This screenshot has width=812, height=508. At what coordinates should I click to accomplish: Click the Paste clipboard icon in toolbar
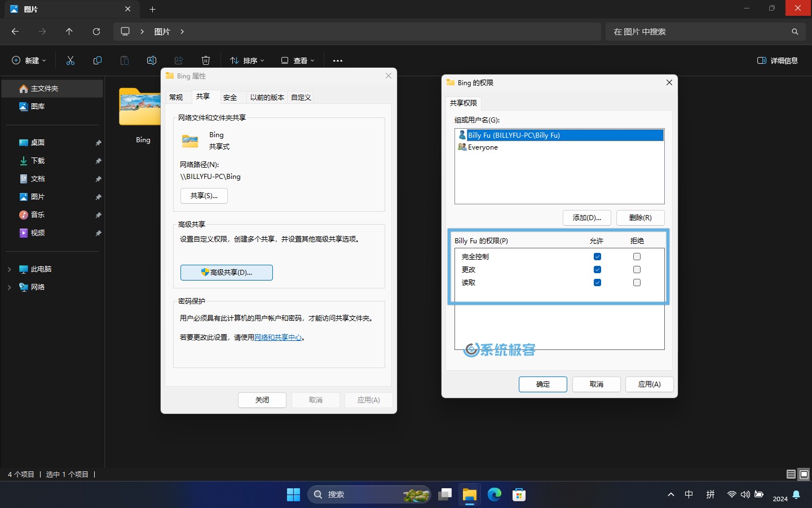pos(125,60)
